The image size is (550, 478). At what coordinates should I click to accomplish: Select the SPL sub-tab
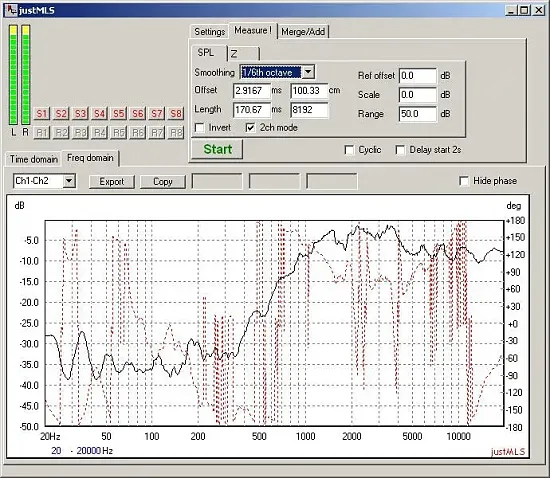(x=209, y=53)
